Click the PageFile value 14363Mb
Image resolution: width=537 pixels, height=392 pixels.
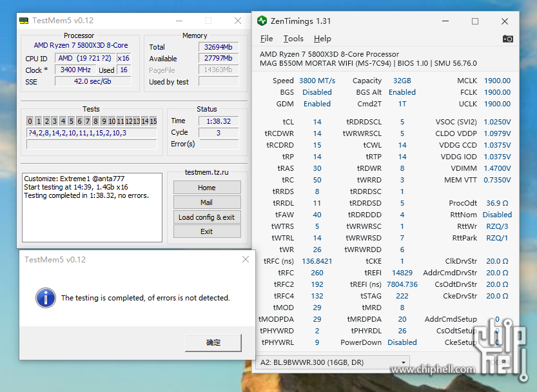pos(218,70)
